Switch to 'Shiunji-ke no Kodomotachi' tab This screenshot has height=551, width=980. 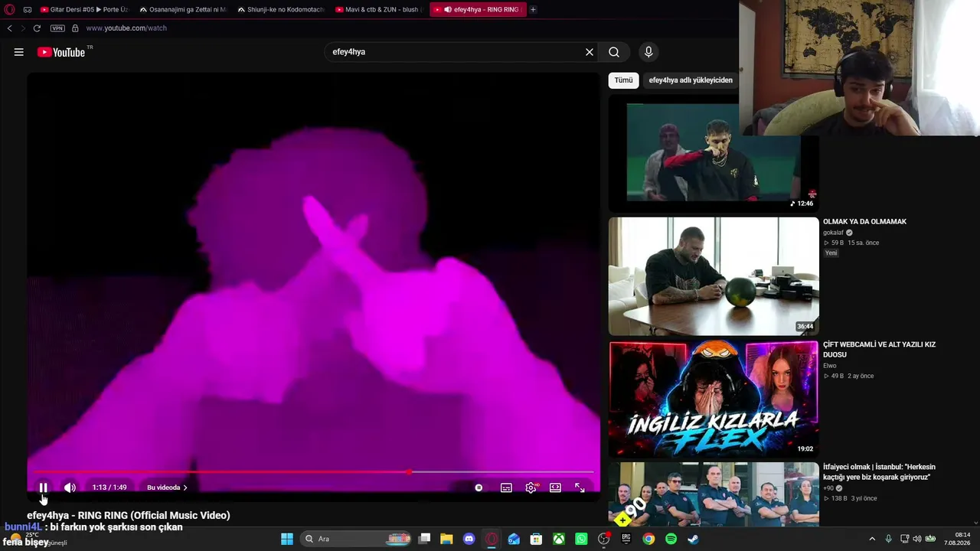click(x=281, y=10)
